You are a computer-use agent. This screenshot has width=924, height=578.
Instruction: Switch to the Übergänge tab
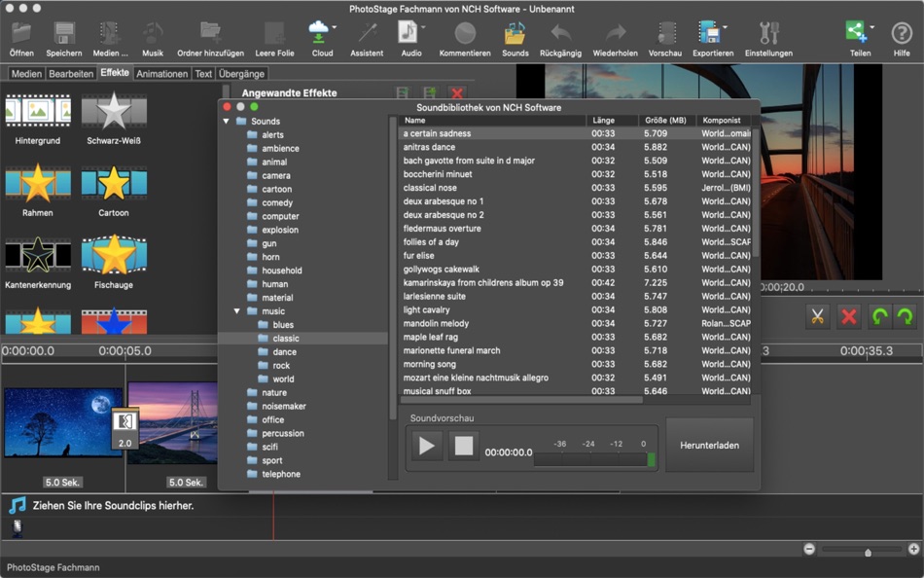click(x=241, y=74)
